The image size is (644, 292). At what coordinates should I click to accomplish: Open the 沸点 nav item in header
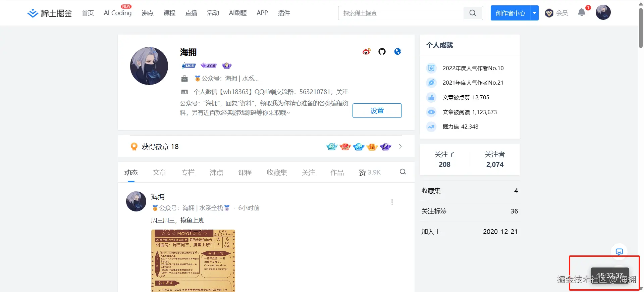click(x=148, y=13)
